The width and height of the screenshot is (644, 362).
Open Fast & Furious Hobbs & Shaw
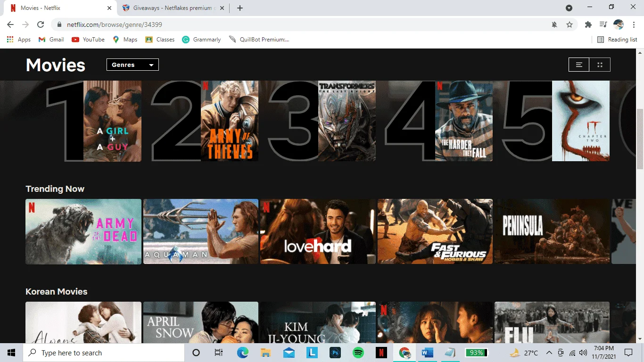coord(435,231)
